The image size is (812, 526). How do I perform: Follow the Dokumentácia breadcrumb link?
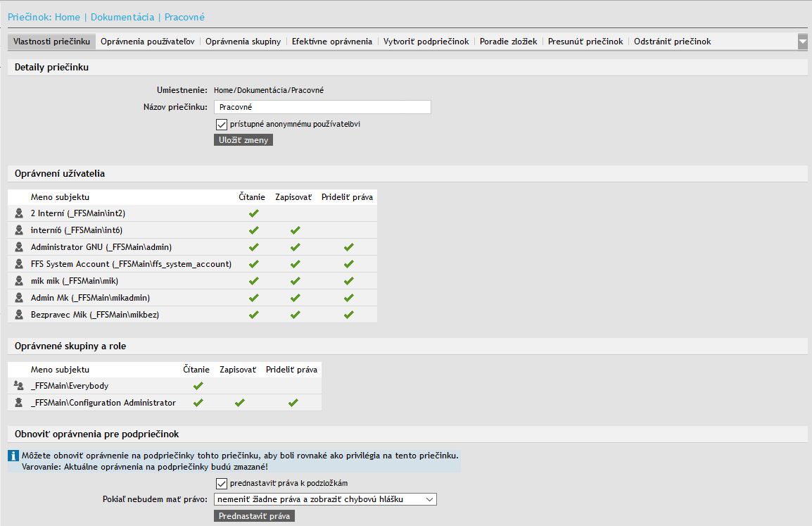coord(122,16)
